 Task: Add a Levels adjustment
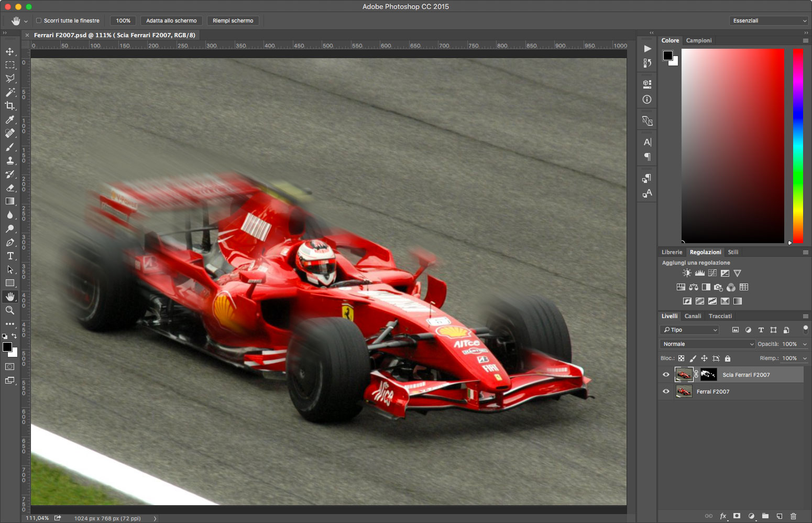click(x=699, y=273)
